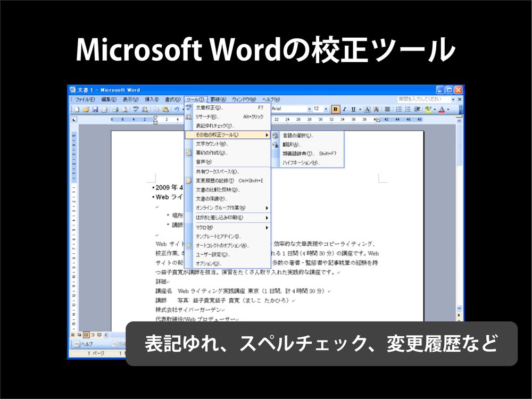
Task: Run the spelling check toolbar icon
Action: point(136,109)
